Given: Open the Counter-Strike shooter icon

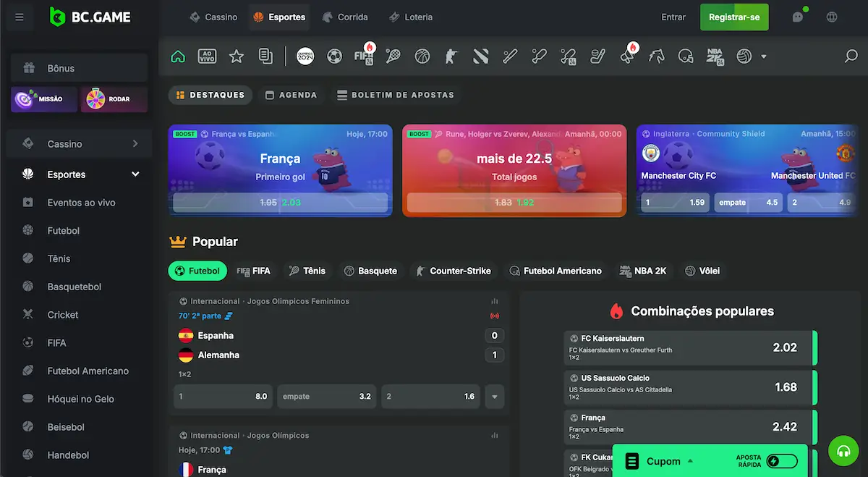Looking at the screenshot, I should click(x=451, y=56).
